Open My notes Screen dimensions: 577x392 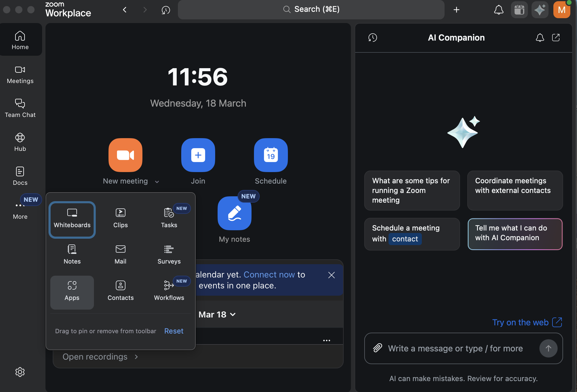click(234, 213)
